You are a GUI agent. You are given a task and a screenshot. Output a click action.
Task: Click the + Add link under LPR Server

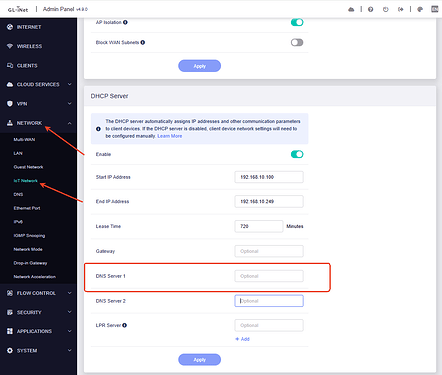point(242,339)
